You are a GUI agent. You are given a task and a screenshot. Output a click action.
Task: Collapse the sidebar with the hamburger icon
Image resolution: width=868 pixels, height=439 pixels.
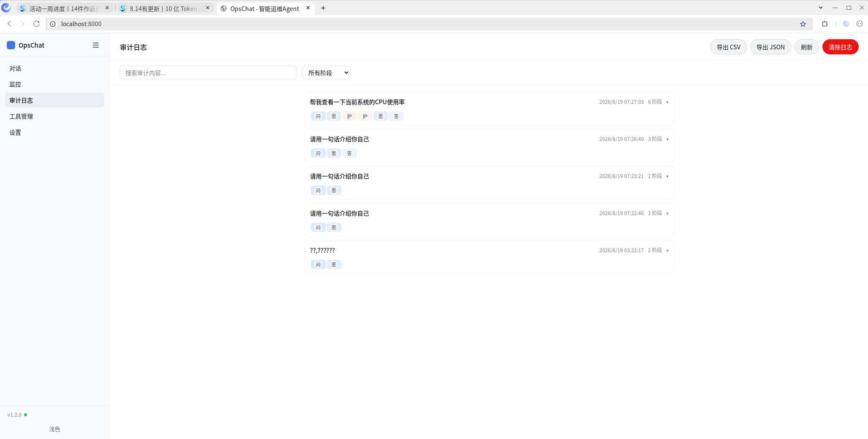click(x=96, y=45)
